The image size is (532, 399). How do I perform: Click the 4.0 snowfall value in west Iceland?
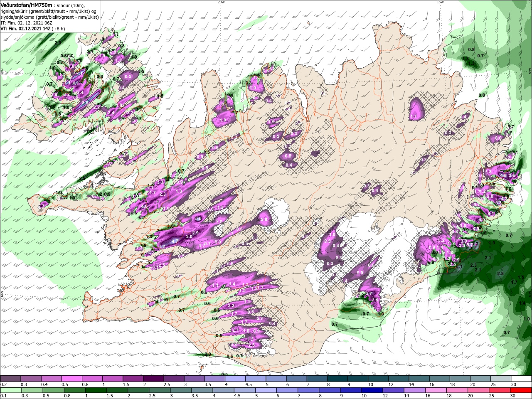tap(144, 206)
